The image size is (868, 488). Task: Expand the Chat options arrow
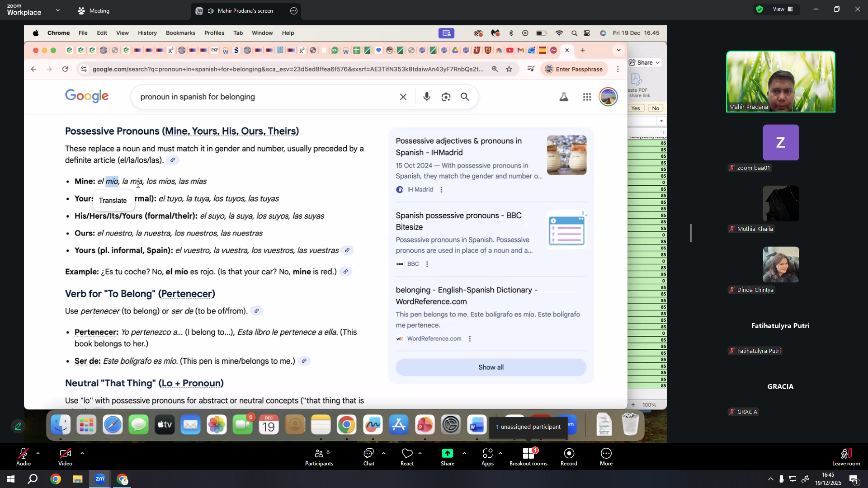click(x=384, y=453)
